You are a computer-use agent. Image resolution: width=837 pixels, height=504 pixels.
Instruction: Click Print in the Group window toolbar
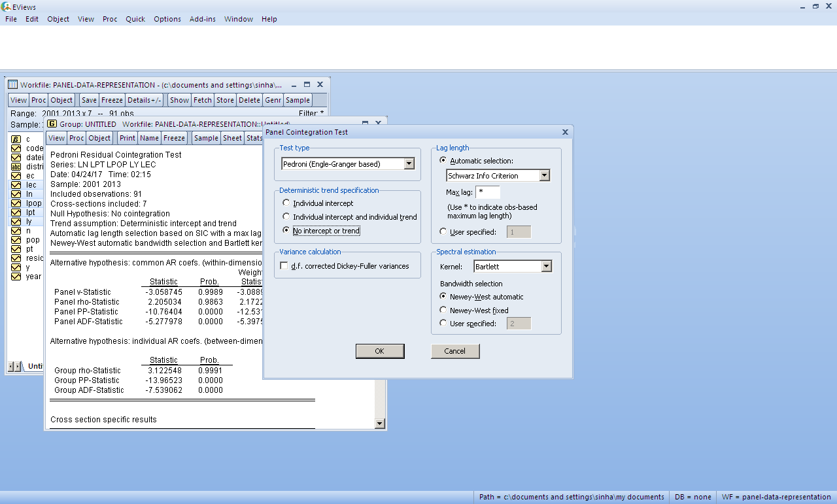(x=128, y=138)
